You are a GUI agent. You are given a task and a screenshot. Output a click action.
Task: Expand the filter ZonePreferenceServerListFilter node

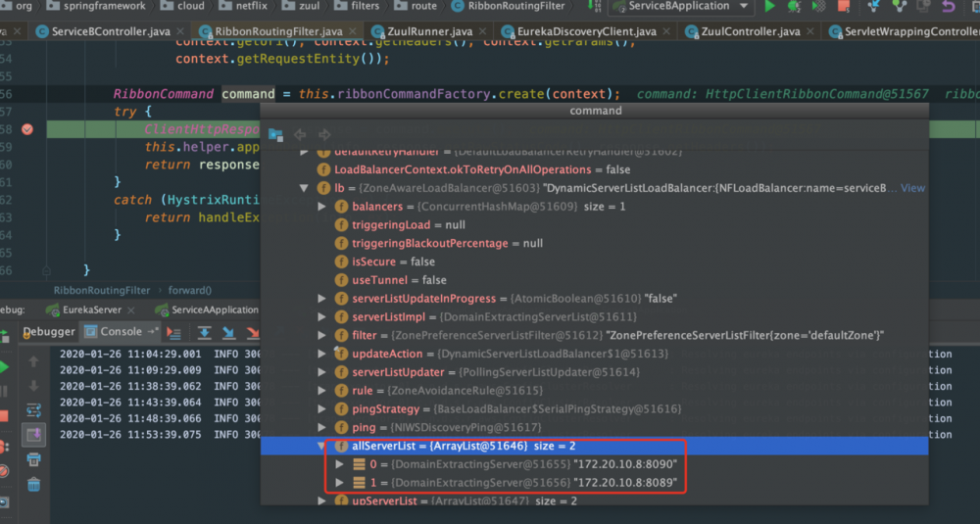tap(321, 335)
